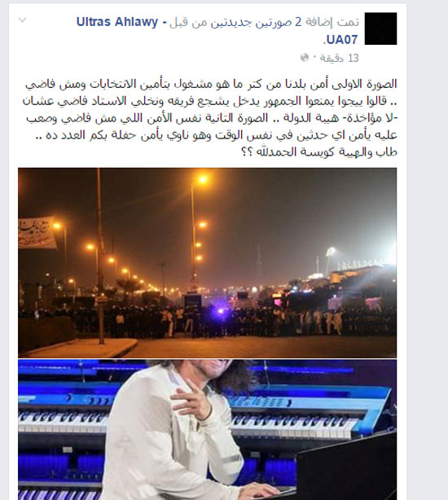The width and height of the screenshot is (448, 500).
Task: Click the first line of post text
Action: tap(211, 84)
